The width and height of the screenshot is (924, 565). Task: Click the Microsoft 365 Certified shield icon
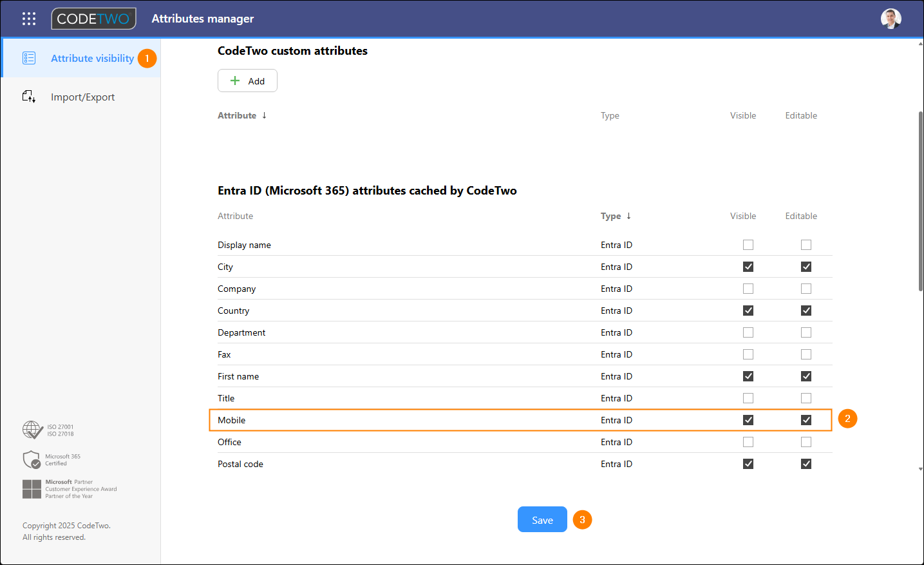32,459
